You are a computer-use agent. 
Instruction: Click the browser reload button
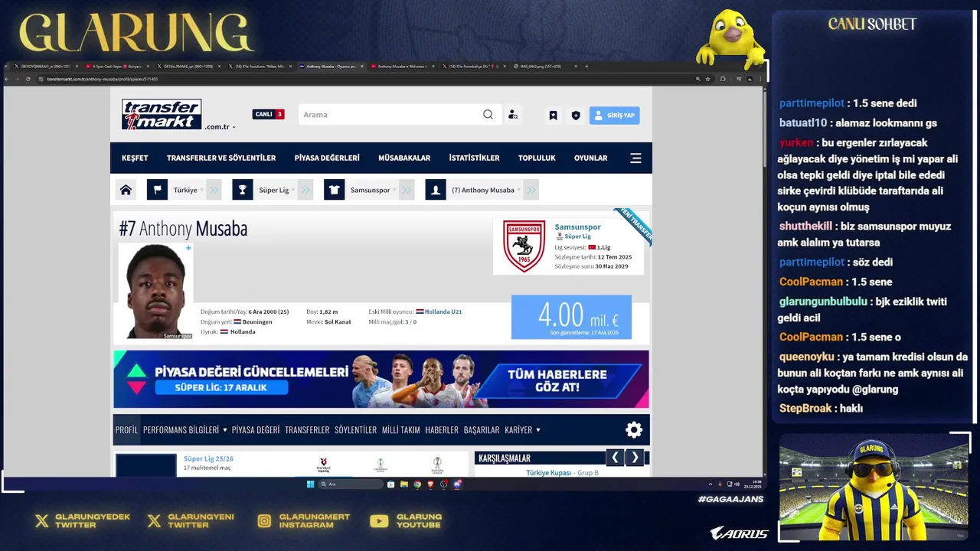pos(28,79)
